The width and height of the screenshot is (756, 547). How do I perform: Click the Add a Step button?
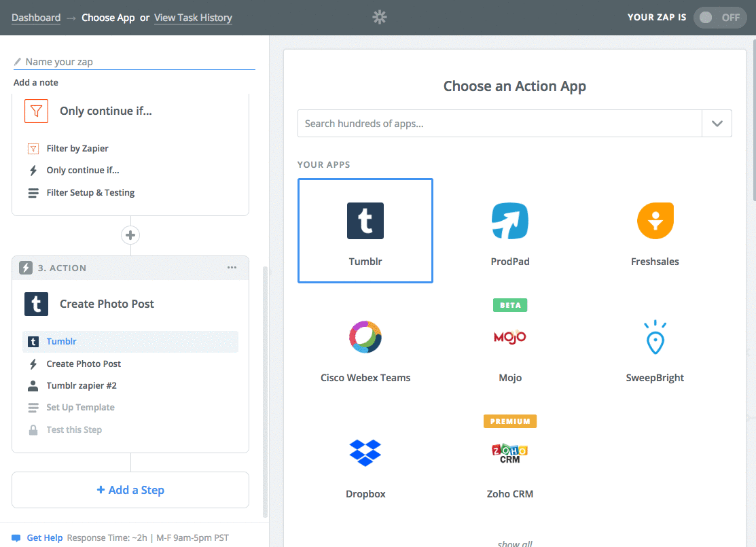(130, 490)
